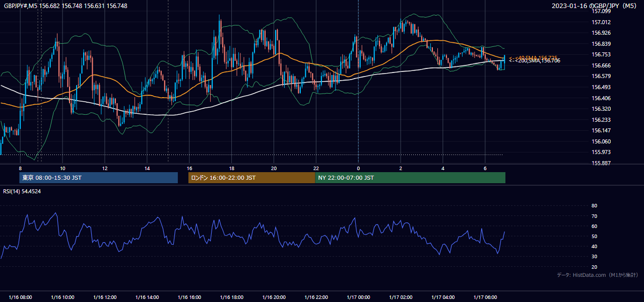Click RSI scale value 50
This screenshot has width=644, height=302.
pos(595,236)
